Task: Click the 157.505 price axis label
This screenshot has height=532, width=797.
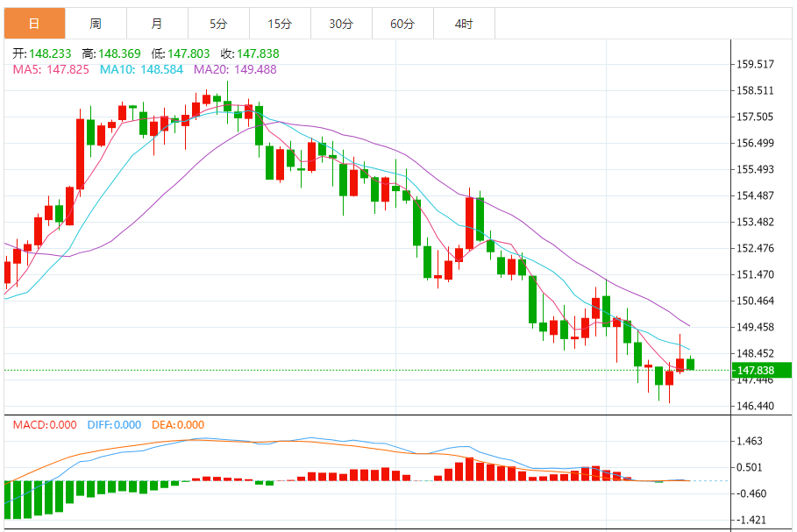Action: [x=755, y=117]
